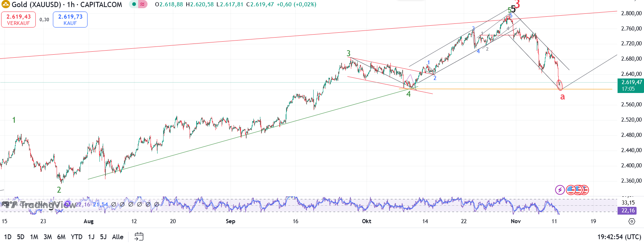
Task: Select green wave label 1
Action: pos(14,120)
